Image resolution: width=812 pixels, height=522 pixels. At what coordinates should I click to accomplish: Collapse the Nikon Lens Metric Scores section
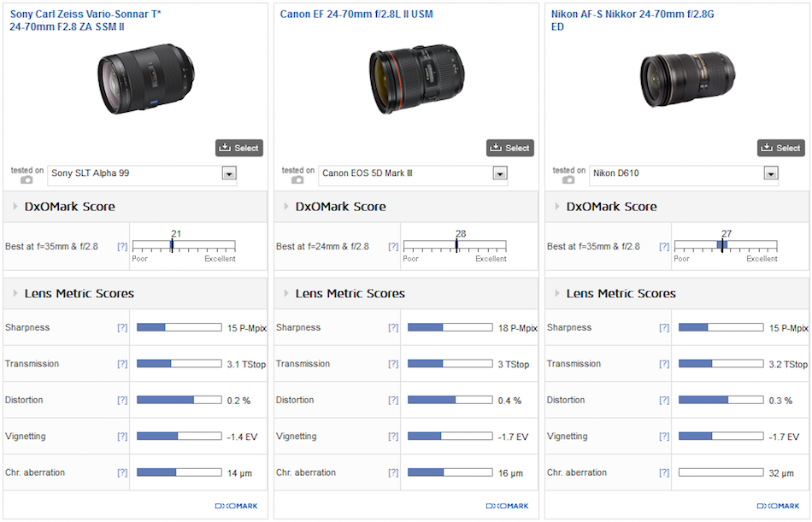click(x=556, y=294)
